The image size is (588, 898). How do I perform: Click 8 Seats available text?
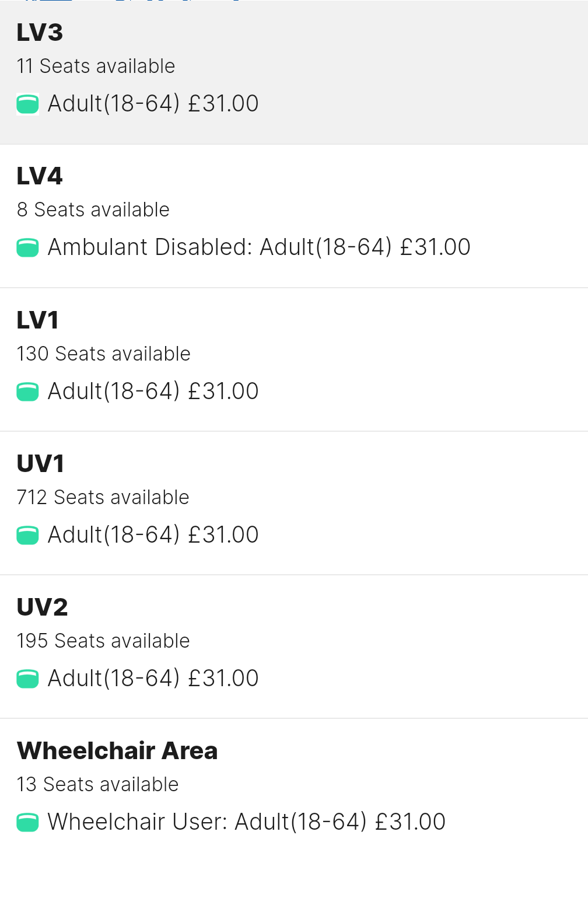tap(93, 210)
